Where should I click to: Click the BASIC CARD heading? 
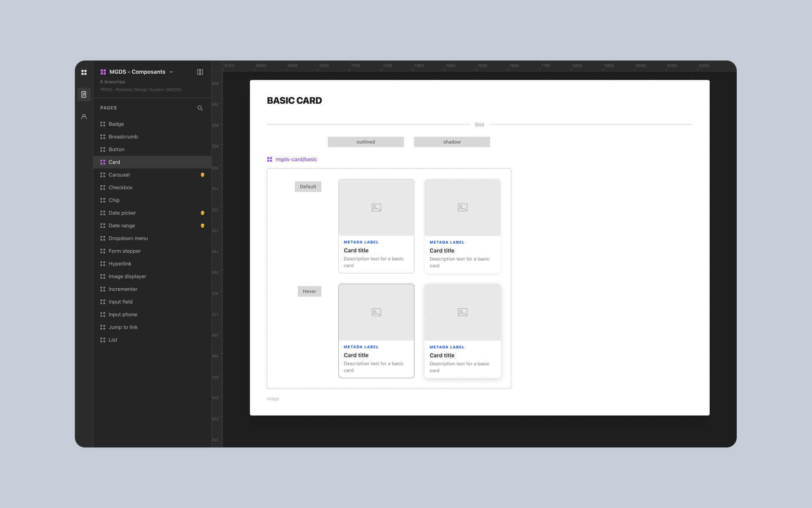coord(294,101)
